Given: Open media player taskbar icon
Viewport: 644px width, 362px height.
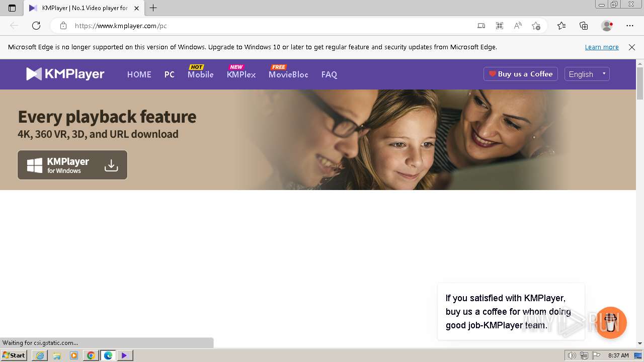Looking at the screenshot, I should pyautogui.click(x=74, y=355).
